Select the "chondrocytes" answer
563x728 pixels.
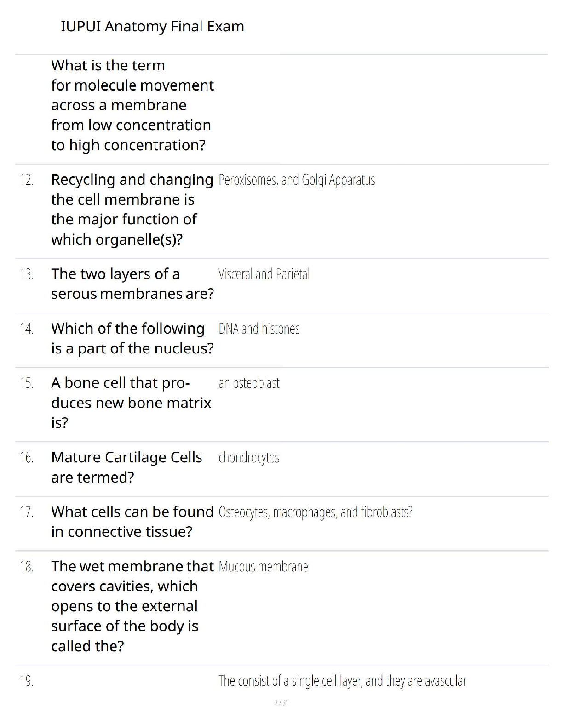249,458
